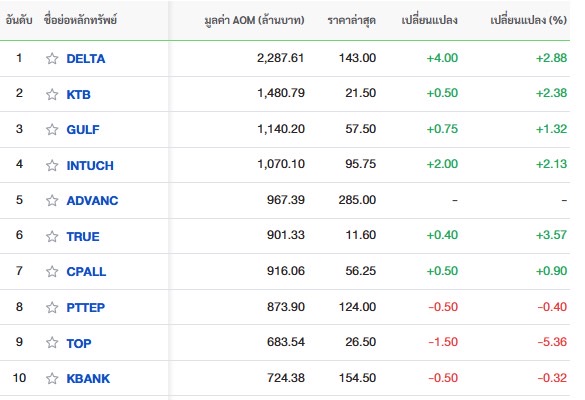Toggle favorite star for GULF
This screenshot has height=400, width=585.
(52, 129)
